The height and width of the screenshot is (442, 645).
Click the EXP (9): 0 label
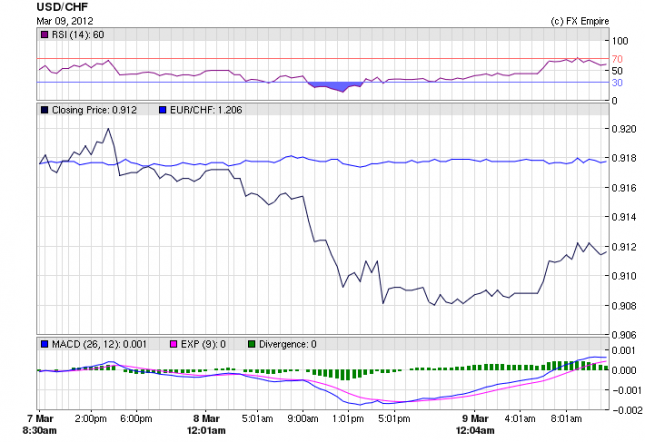[203, 344]
